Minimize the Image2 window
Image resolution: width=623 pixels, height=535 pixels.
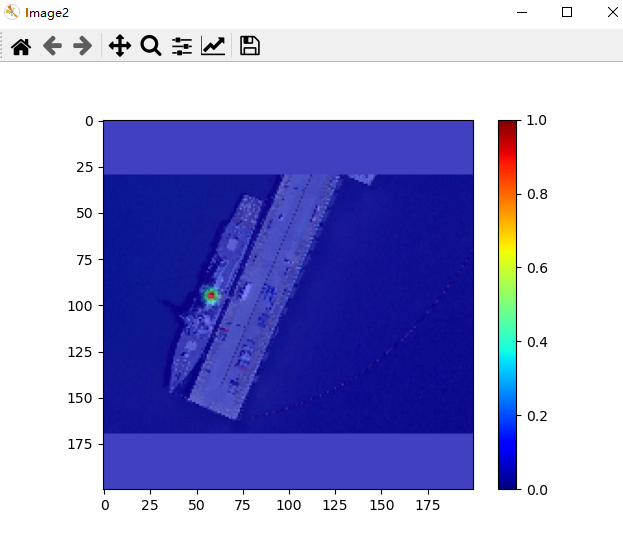point(521,12)
